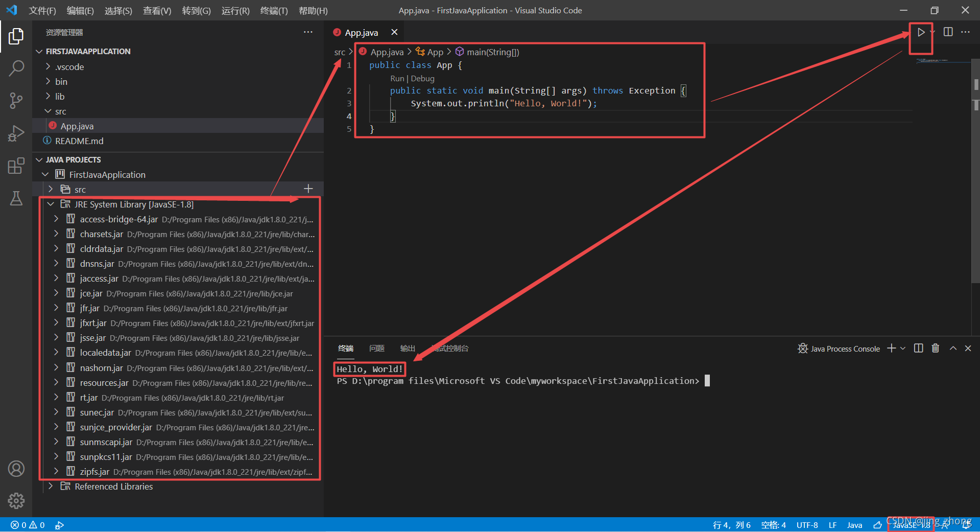The width and height of the screenshot is (980, 532).
Task: Close the terminal panel
Action: coord(968,348)
